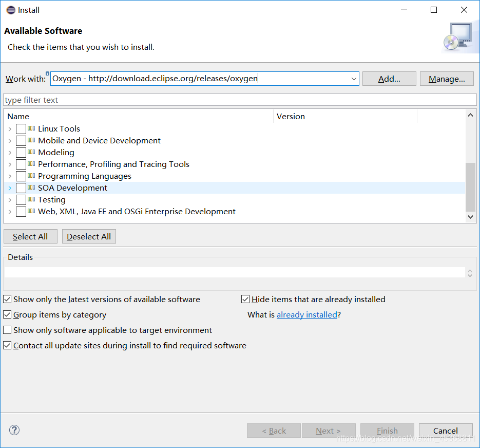Select the SOA Development row text
480x448 pixels.
click(72, 188)
